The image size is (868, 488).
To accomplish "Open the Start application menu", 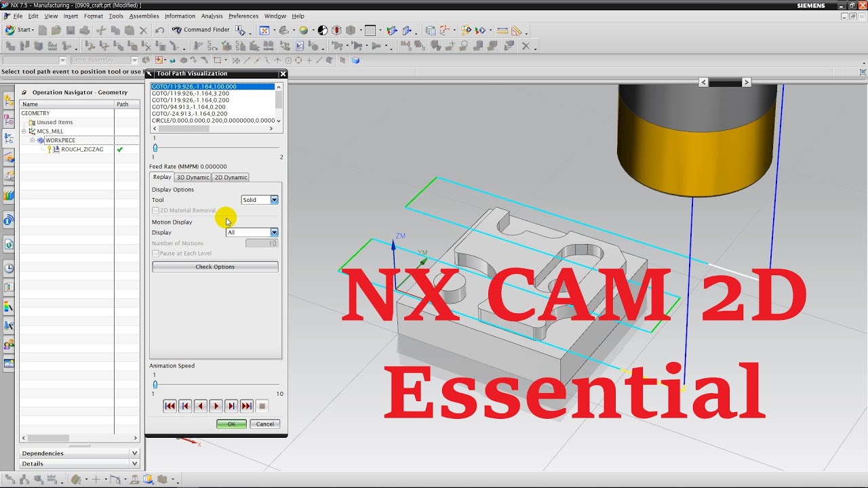I will pyautogui.click(x=19, y=30).
